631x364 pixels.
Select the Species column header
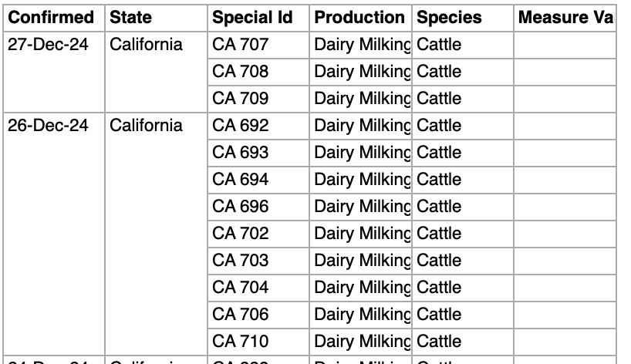coord(463,18)
